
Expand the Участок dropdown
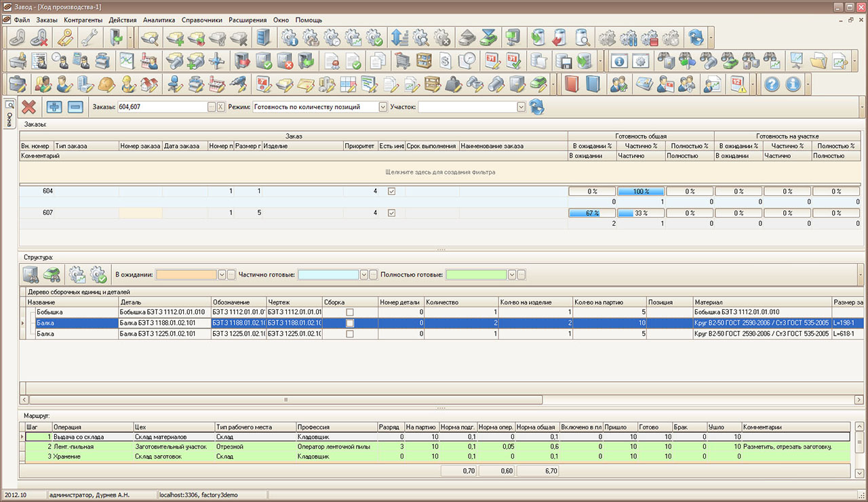521,107
